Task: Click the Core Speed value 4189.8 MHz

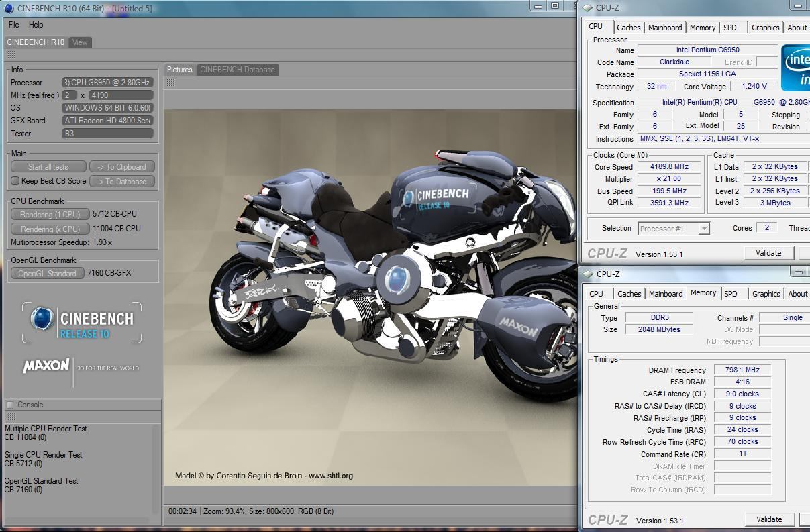Action: [669, 167]
